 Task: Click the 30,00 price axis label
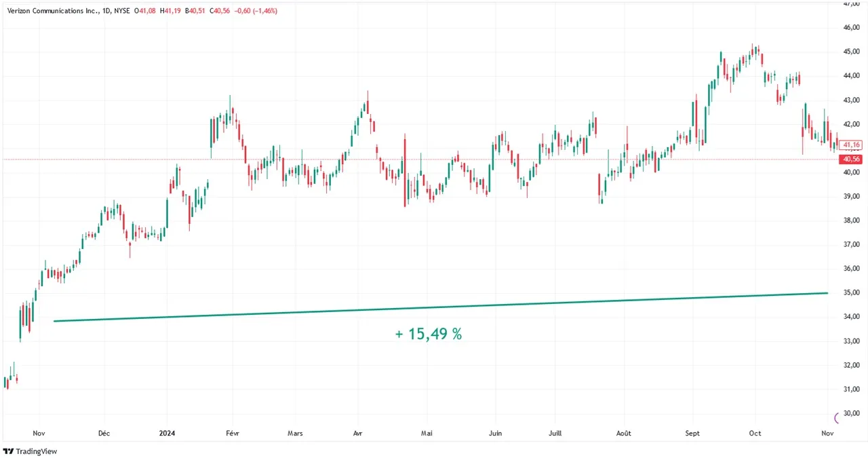[852, 413]
